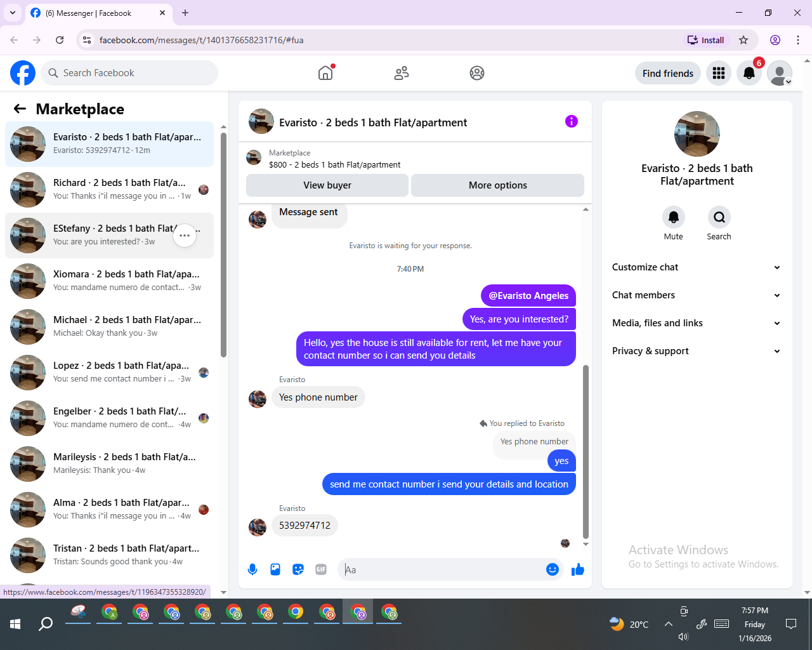The width and height of the screenshot is (812, 650).
Task: Open the Windows Start menu
Action: (x=15, y=624)
